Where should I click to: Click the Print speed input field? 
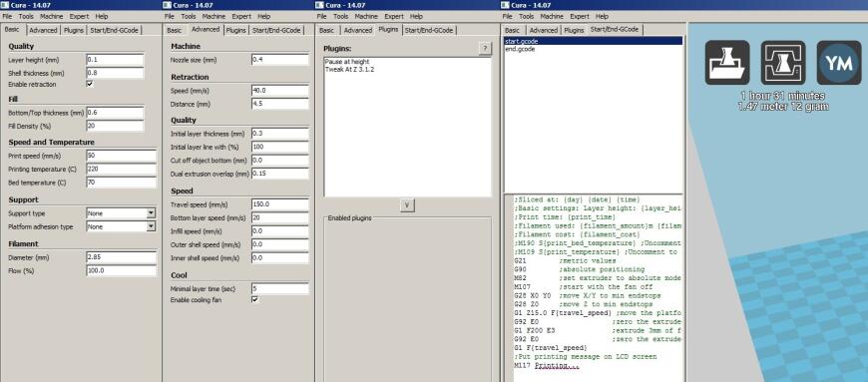[x=122, y=156]
